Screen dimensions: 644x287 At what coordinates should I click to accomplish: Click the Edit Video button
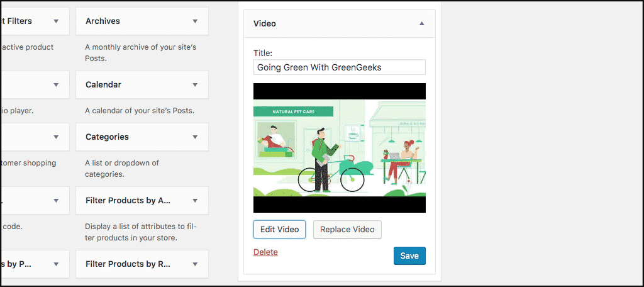point(279,230)
